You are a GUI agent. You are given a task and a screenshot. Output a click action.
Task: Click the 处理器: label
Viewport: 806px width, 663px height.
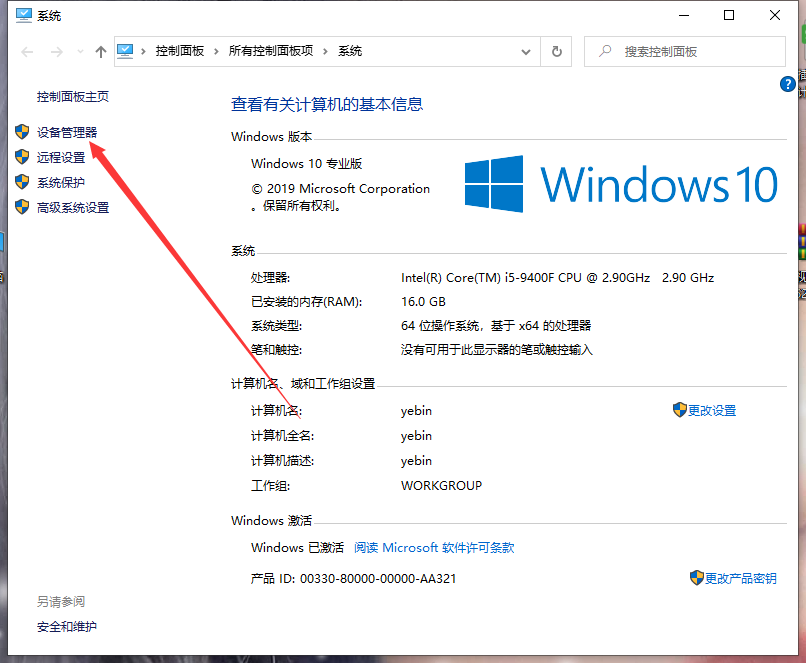pos(270,278)
